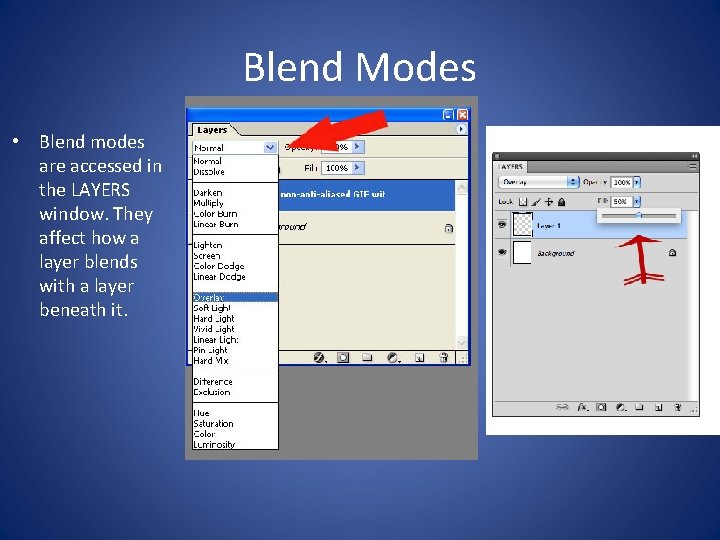Image resolution: width=720 pixels, height=540 pixels.
Task: Click scroll down arrow in left Layers list
Action: pyautogui.click(x=461, y=342)
